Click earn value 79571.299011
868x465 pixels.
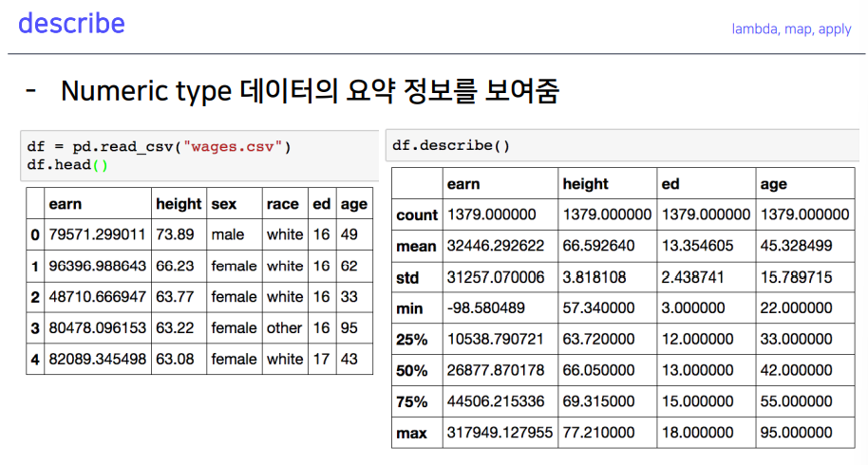coord(97,234)
